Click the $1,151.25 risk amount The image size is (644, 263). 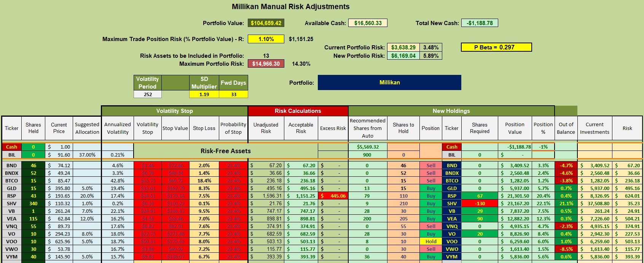click(301, 39)
